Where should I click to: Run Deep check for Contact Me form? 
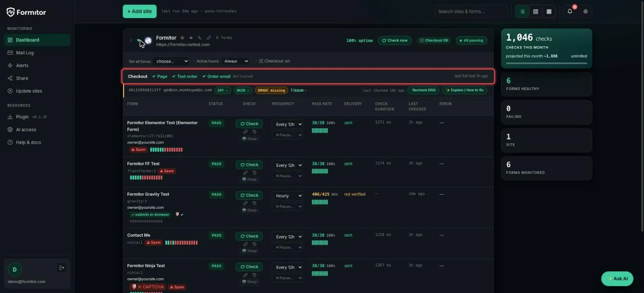coord(249,251)
